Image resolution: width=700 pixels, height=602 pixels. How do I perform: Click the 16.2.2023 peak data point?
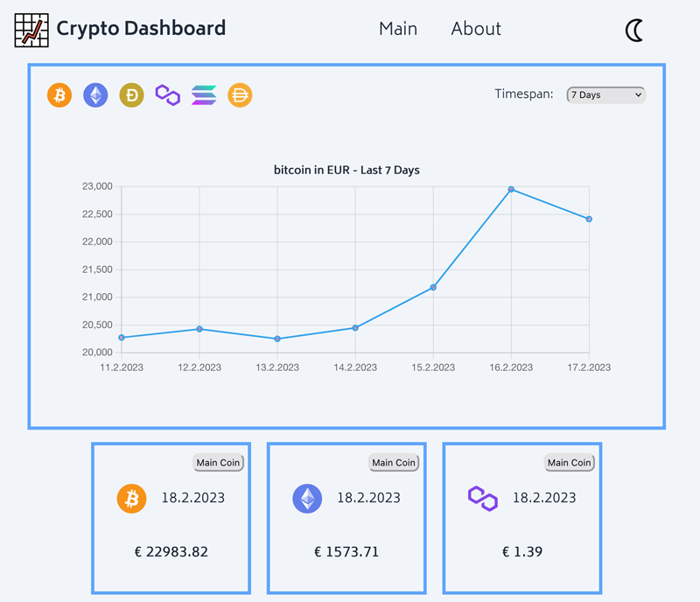(511, 188)
